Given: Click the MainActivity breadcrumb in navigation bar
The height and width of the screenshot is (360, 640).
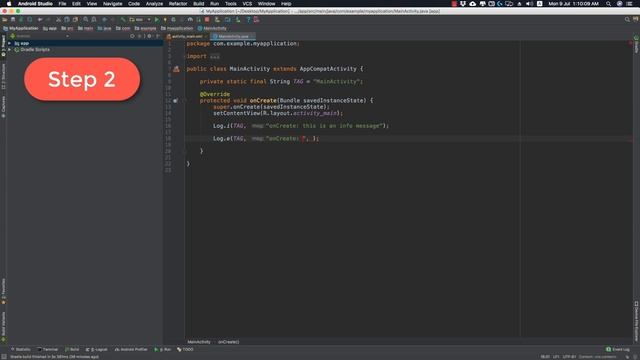Looking at the screenshot, I should point(212,29).
